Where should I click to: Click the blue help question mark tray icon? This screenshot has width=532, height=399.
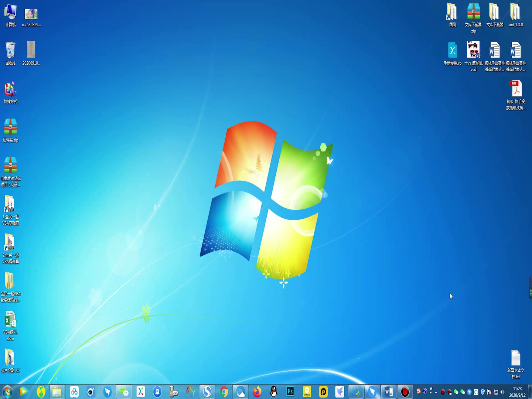point(425,391)
